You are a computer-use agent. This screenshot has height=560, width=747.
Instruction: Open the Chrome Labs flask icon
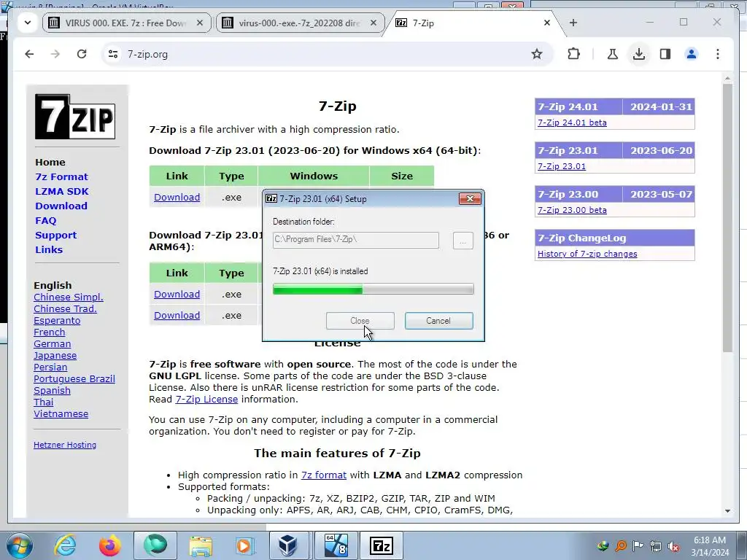pos(613,54)
